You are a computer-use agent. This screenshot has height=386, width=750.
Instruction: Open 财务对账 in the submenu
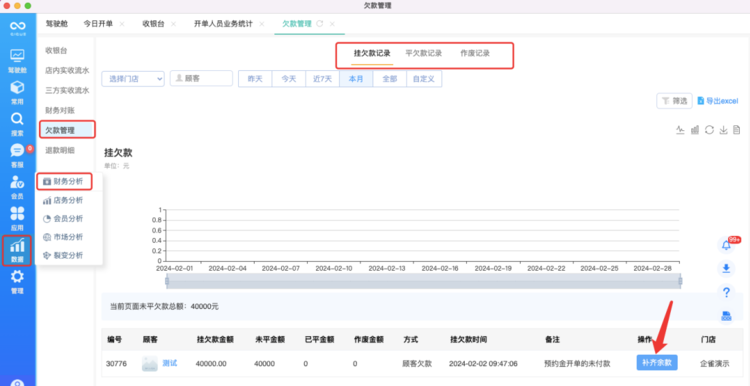pyautogui.click(x=60, y=110)
